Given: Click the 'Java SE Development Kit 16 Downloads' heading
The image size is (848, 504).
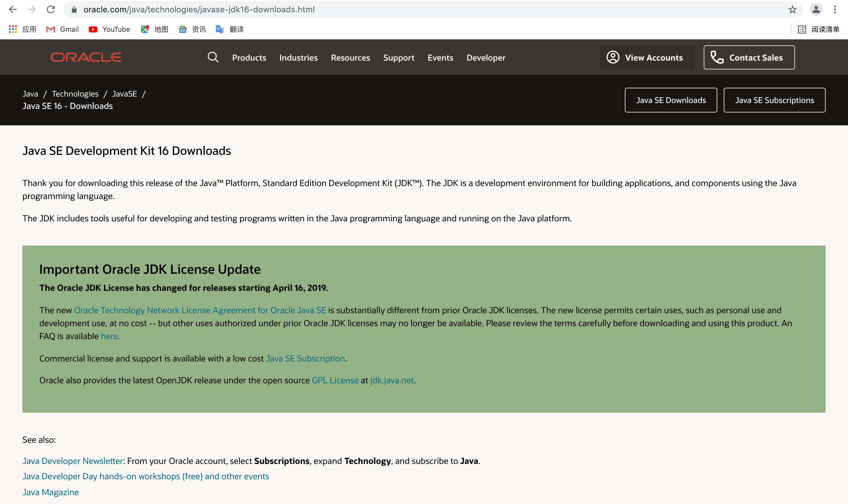Looking at the screenshot, I should click(127, 150).
